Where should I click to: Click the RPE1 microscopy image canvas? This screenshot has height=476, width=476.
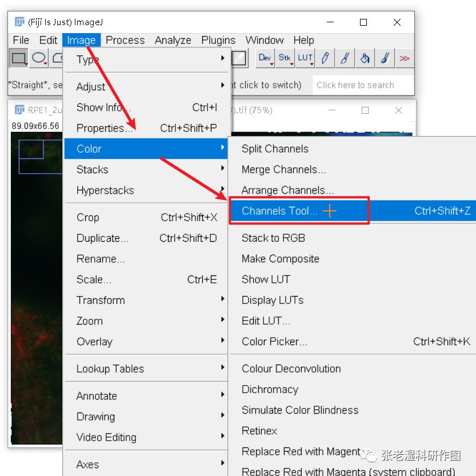tap(37, 289)
